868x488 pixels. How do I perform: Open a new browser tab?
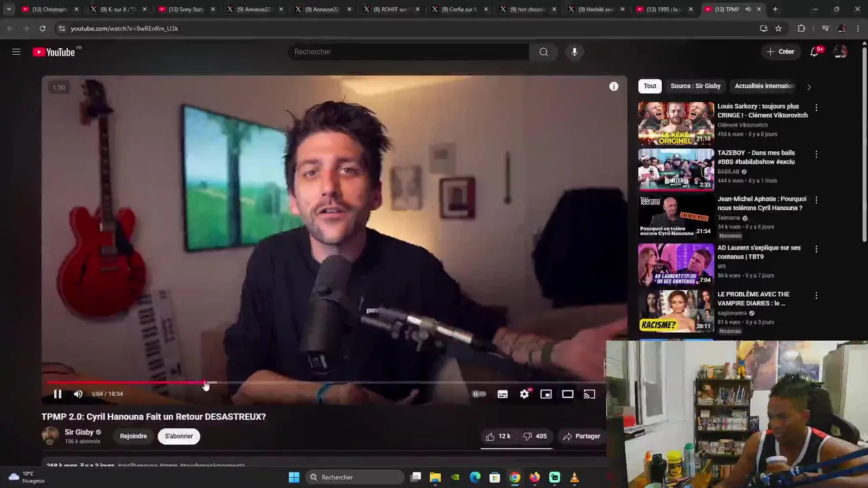tap(775, 9)
